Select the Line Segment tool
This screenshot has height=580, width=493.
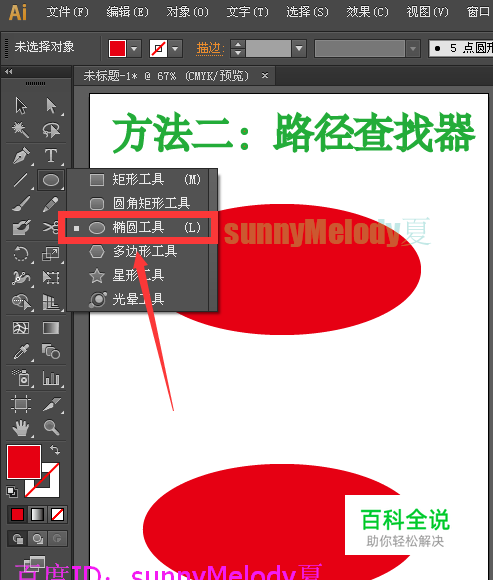click(x=21, y=180)
